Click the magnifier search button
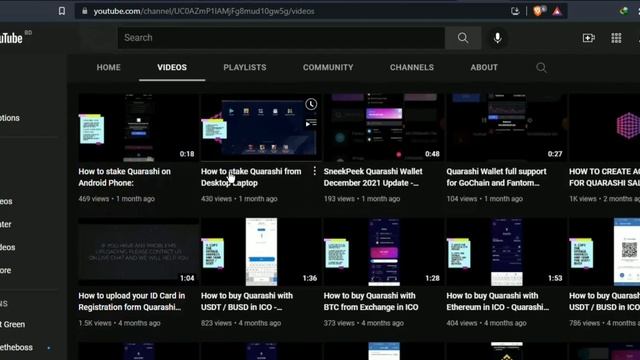The image size is (640, 360). point(463,38)
